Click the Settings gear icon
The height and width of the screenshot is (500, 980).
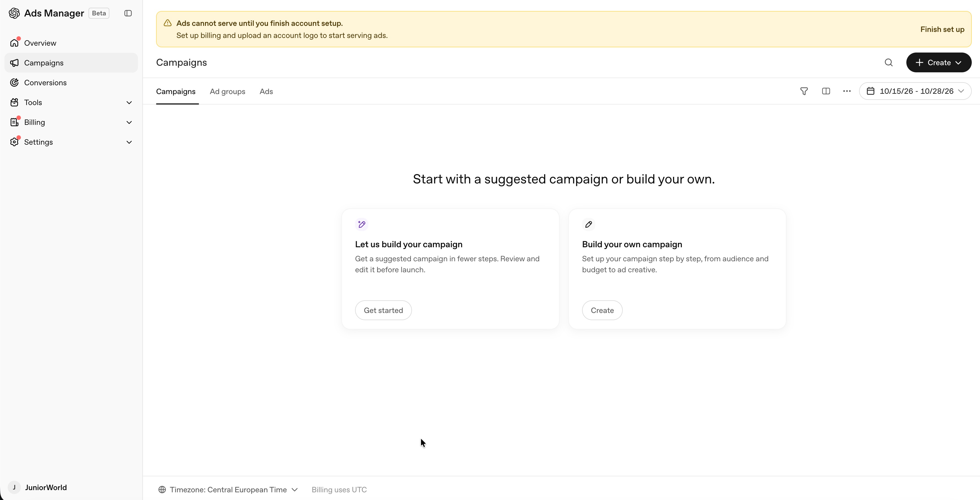(15, 142)
